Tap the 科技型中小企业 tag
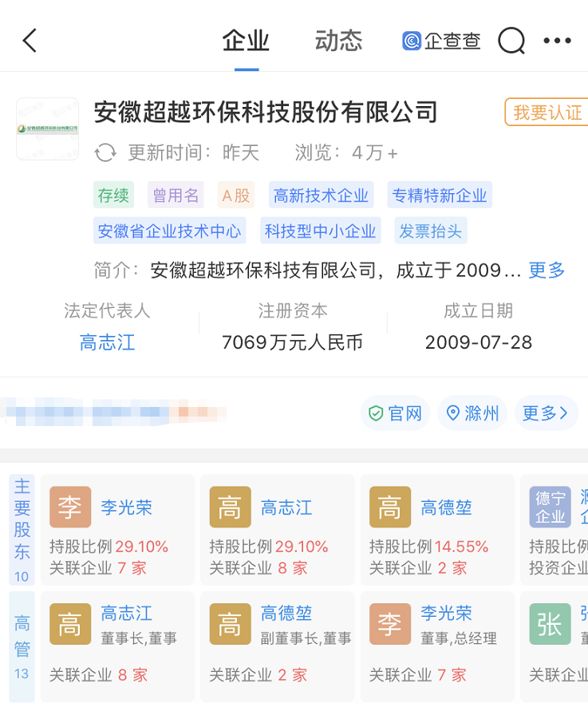Screen dimensions: 588x707 [320, 231]
